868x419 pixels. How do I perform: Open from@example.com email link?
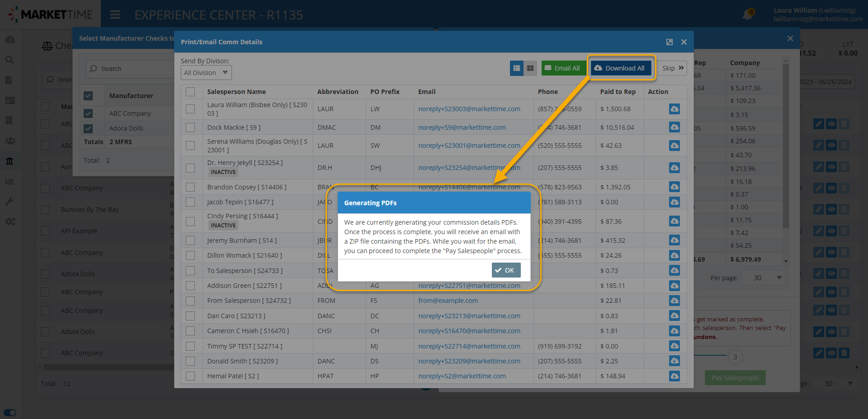point(448,301)
